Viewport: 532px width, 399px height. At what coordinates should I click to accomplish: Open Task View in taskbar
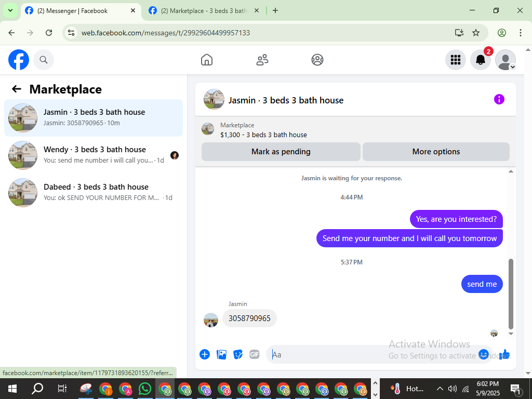coord(62,389)
